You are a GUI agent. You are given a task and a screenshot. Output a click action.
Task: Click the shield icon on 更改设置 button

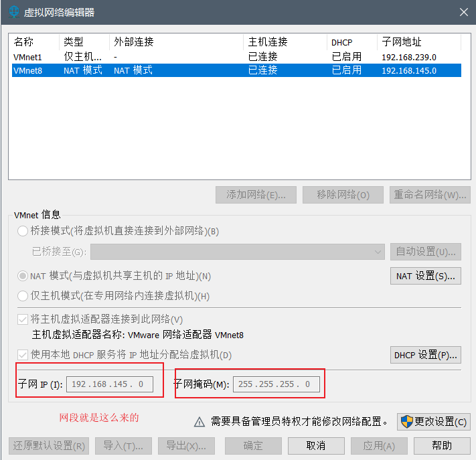coord(407,422)
